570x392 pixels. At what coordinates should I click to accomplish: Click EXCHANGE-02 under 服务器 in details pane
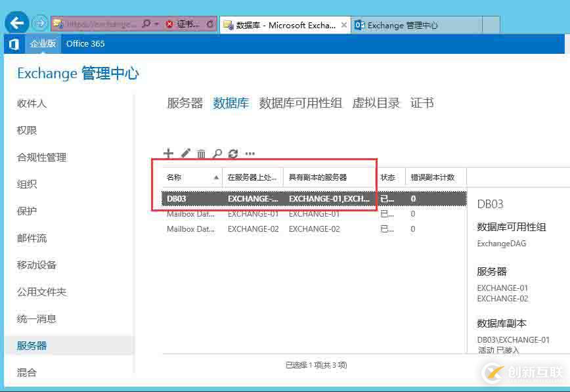tap(502, 299)
